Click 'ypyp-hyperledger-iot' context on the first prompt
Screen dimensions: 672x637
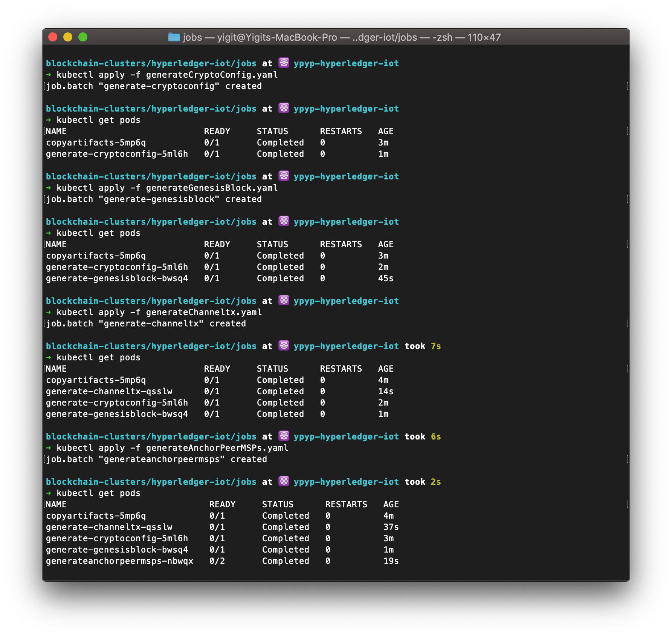pos(346,63)
